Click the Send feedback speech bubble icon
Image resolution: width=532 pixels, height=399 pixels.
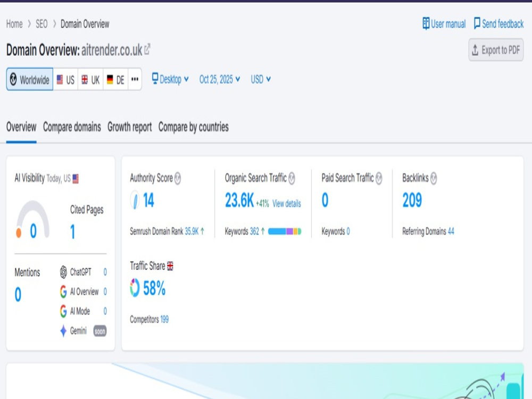[x=477, y=23]
